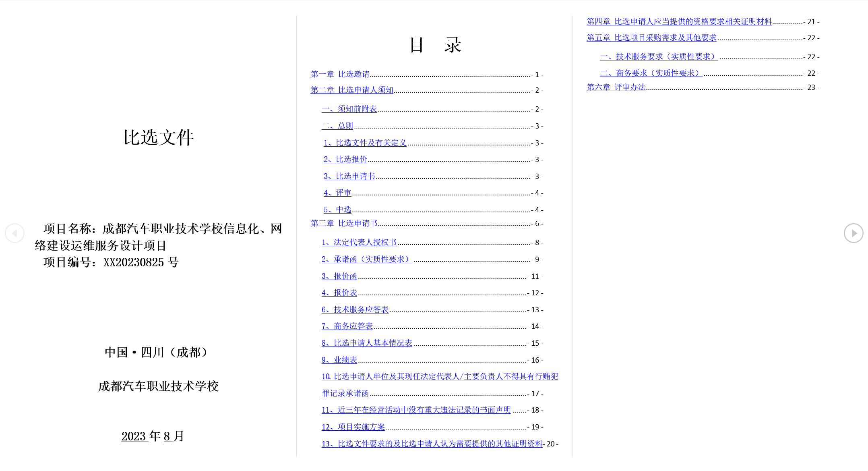This screenshot has width=868, height=471.
Task: Jump to 2、比选报价 entry
Action: pyautogui.click(x=345, y=159)
